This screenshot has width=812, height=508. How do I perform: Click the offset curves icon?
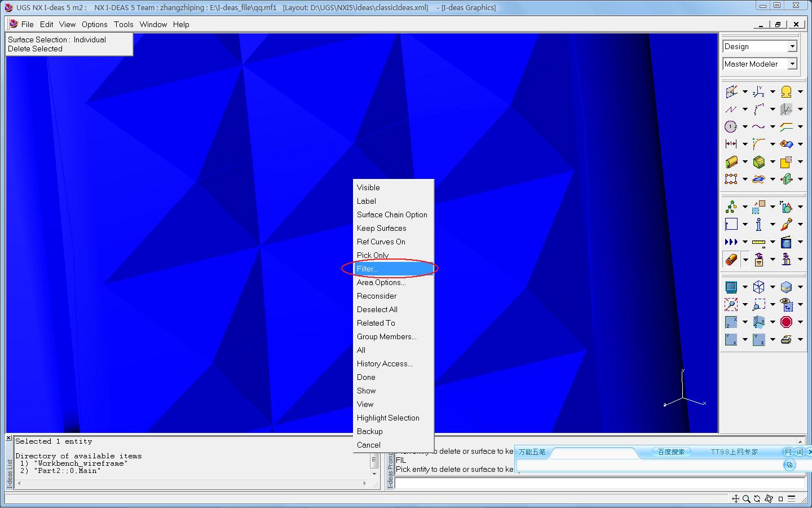click(787, 126)
